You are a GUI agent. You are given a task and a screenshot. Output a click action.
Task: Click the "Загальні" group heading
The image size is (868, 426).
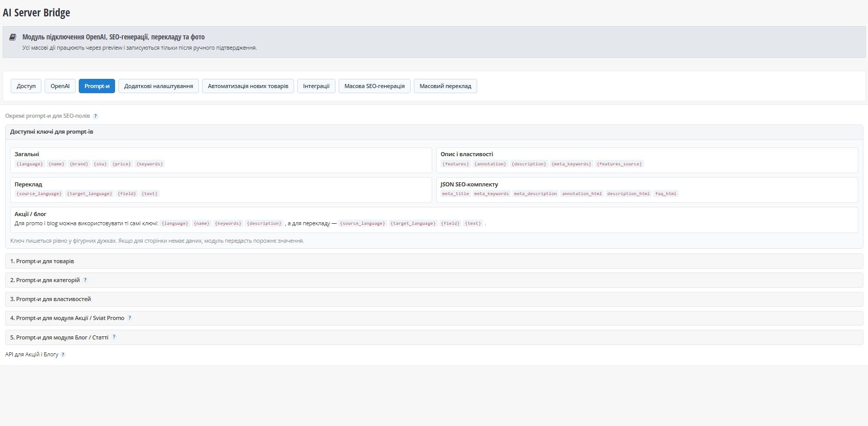tap(27, 154)
